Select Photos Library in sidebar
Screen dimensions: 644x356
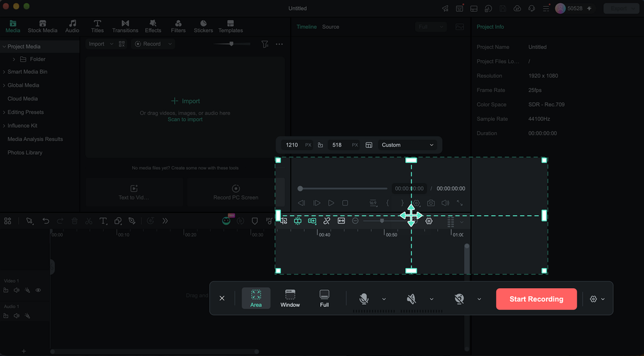25,152
